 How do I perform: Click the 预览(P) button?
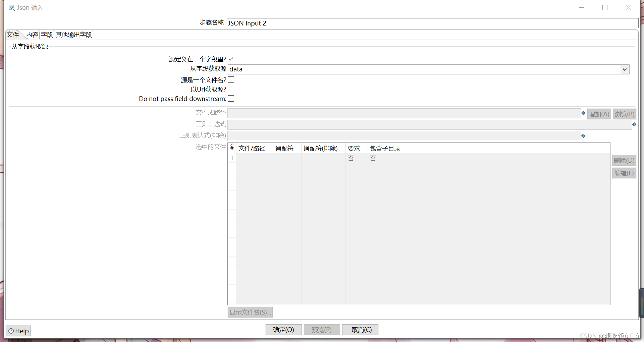tap(322, 330)
